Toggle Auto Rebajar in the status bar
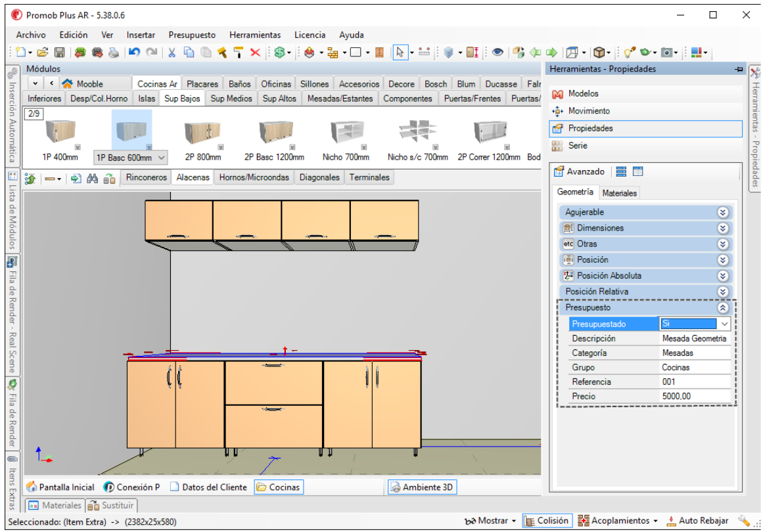 699,521
